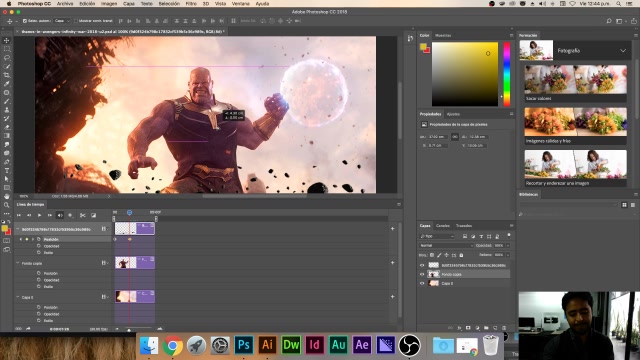Open Fondo copia track filmstrip menu
Image resolution: width=640 pixels, height=360 pixels.
pyautogui.click(x=104, y=263)
